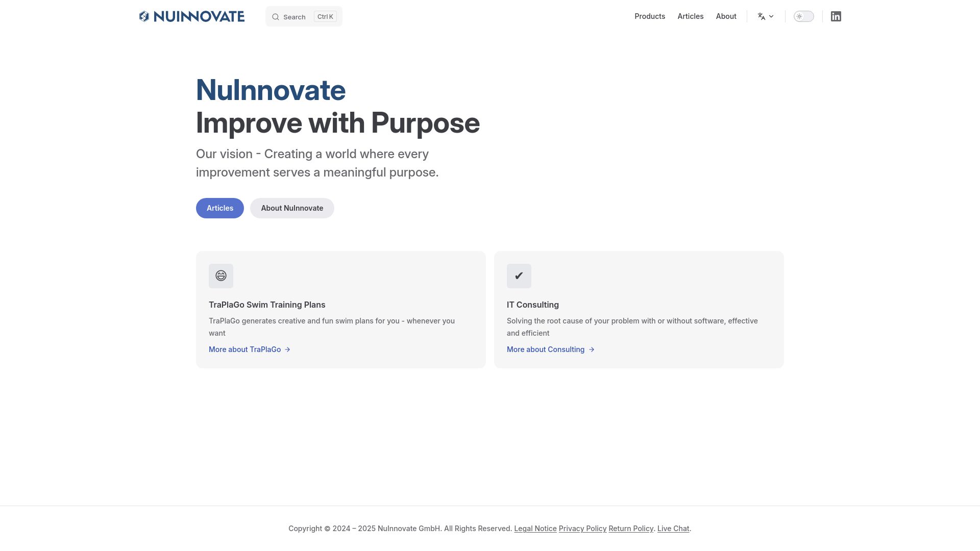Click the Search field in the header
Viewport: 980px width, 551px height.
[x=304, y=16]
